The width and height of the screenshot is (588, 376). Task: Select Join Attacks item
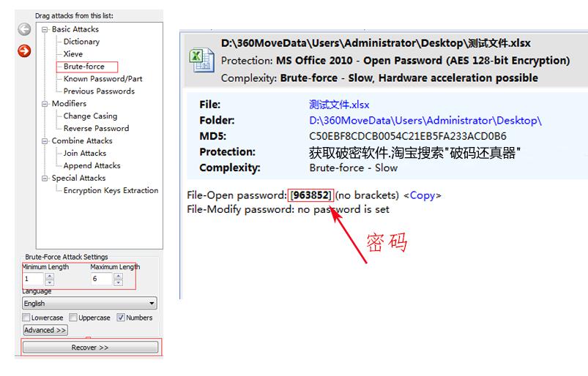pyautogui.click(x=85, y=153)
